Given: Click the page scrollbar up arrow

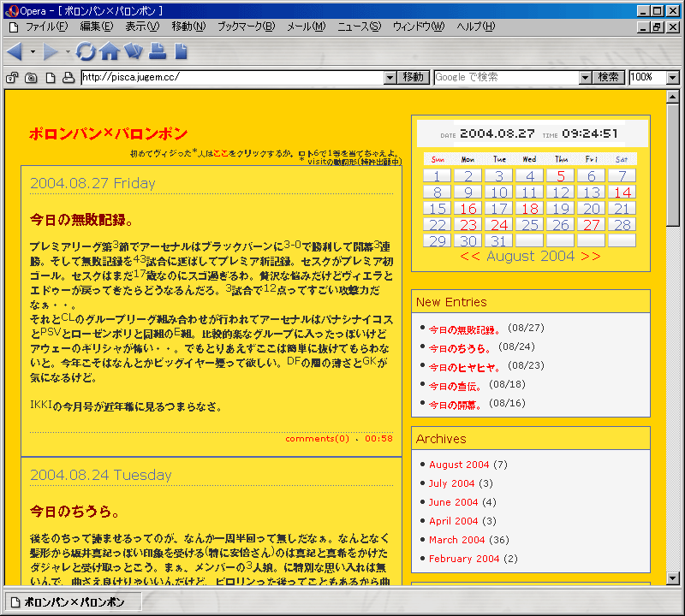Looking at the screenshot, I should pos(673,97).
